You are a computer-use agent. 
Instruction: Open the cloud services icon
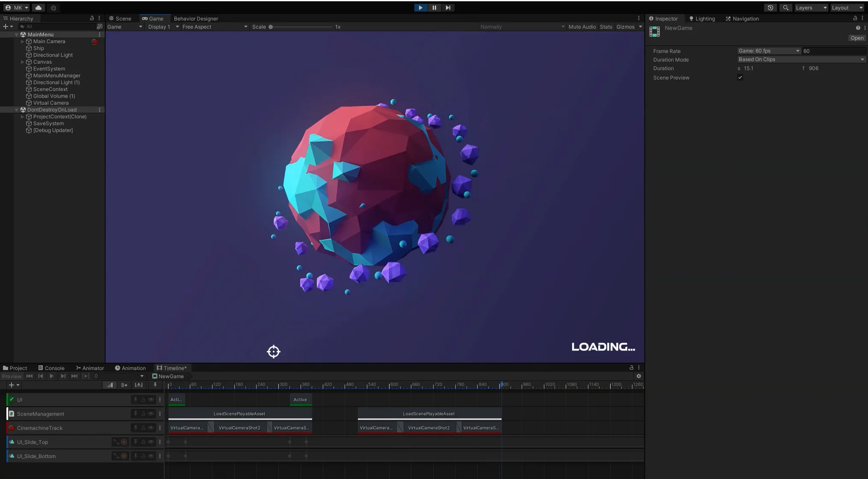pos(38,8)
